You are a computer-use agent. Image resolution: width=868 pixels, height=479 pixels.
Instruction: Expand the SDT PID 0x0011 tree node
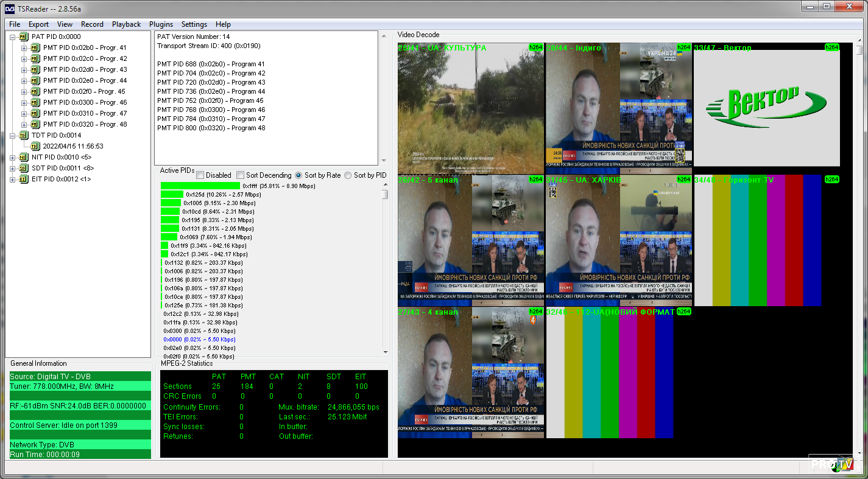click(x=13, y=168)
